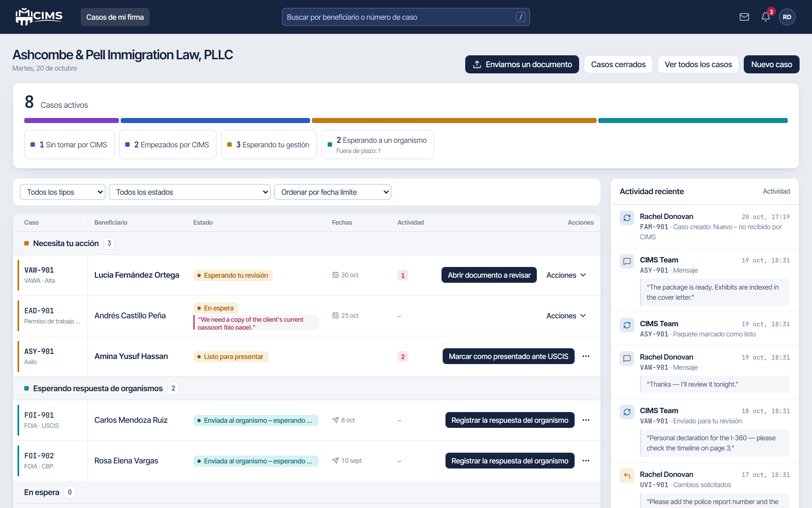Open the messages envelope icon

[x=744, y=17]
